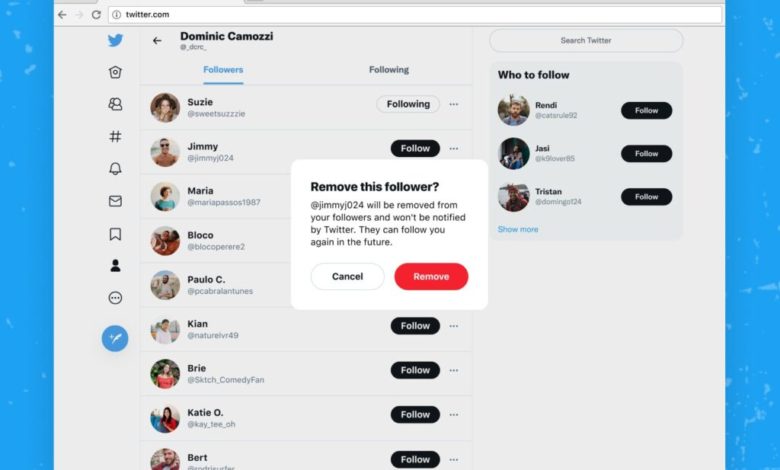Confirm with the red Remove button
The image size is (780, 470).
click(x=431, y=277)
